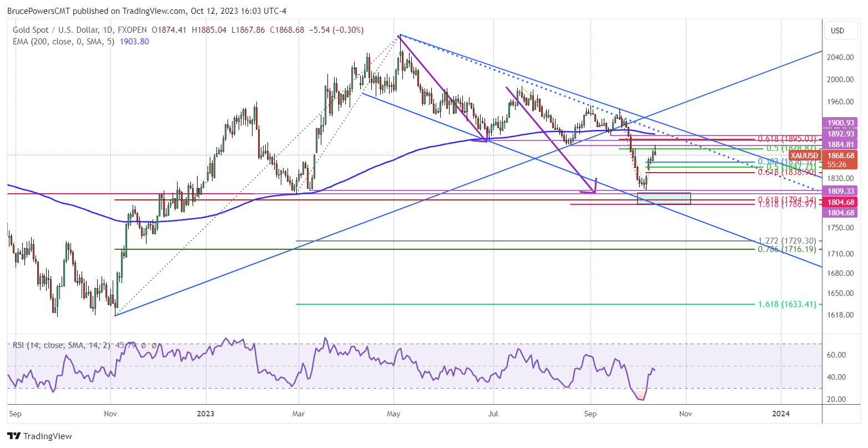Click the open value O1874.41
Image resolution: width=868 pixels, height=448 pixels.
pos(170,30)
